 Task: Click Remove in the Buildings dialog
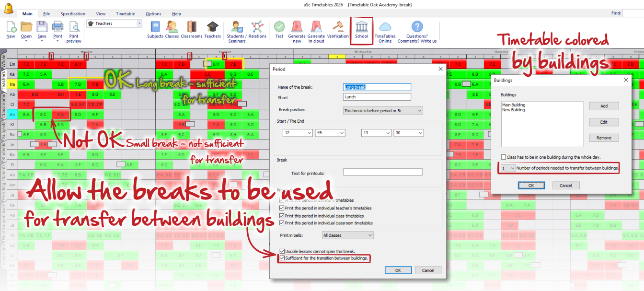(x=604, y=138)
